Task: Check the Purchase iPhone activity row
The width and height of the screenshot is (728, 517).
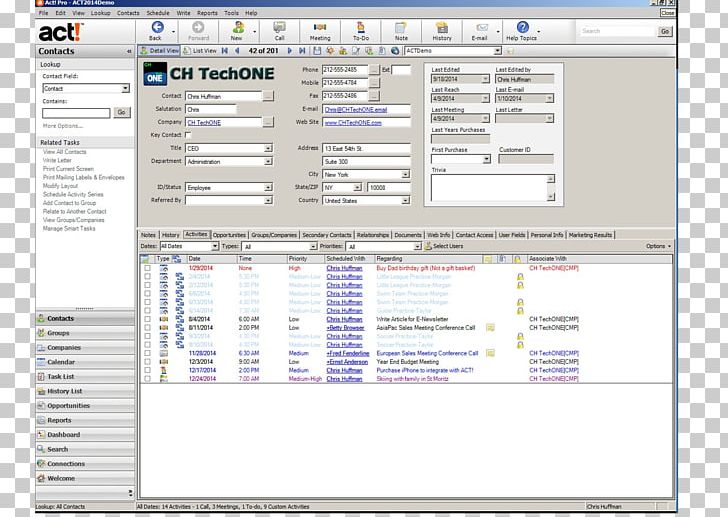Action: (147, 370)
